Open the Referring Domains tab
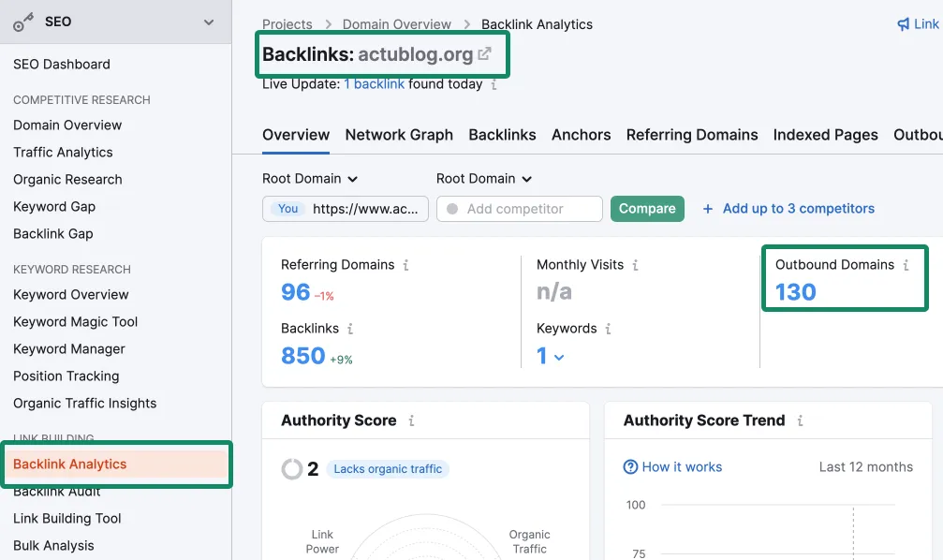943x560 pixels. [692, 135]
